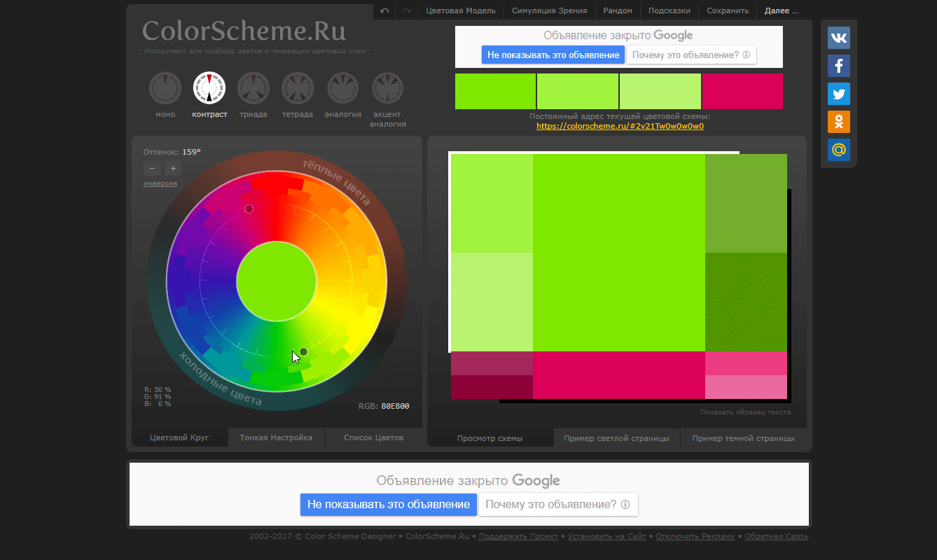Select the аналогия scheme icon
The image size is (937, 560).
(x=342, y=87)
